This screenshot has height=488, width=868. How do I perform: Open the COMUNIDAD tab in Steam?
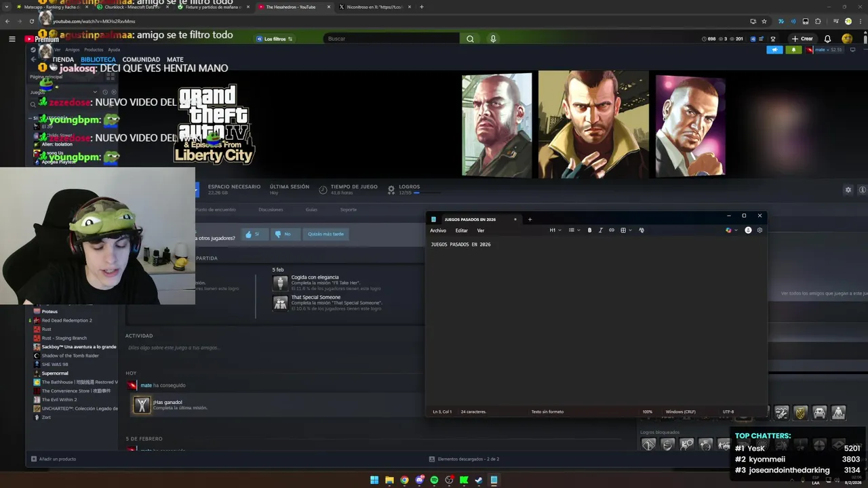(x=141, y=60)
